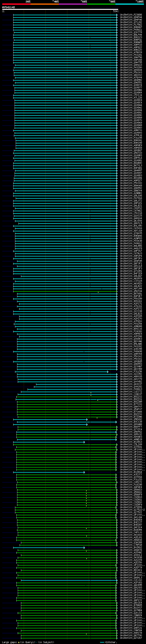Click the cyan alignment bar for UniRef100_C2CJ10
The image size is (146, 644).
click(x=69, y=580)
